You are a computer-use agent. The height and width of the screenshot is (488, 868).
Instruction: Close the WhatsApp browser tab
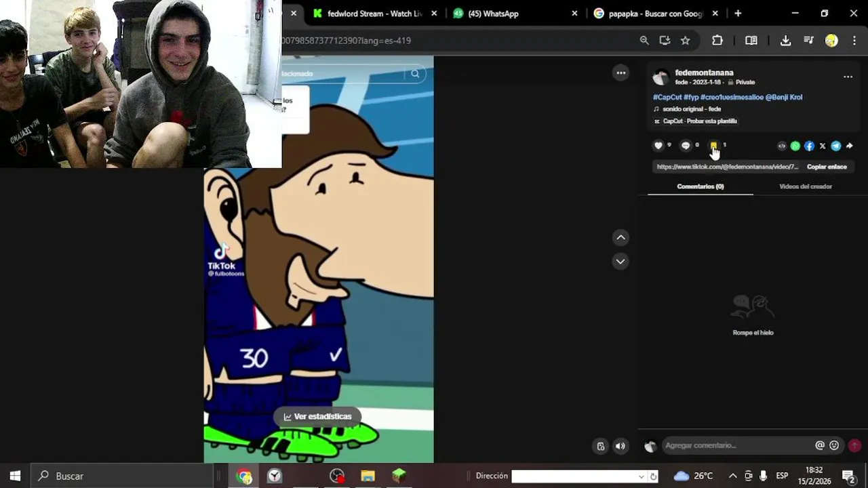coord(575,14)
